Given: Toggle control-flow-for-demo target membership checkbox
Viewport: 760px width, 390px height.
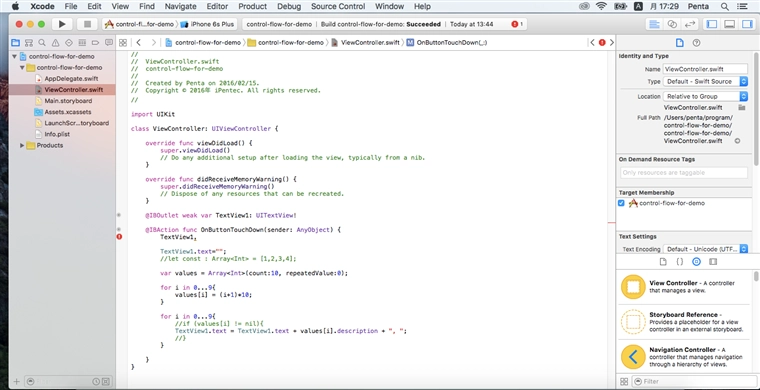Looking at the screenshot, I should [621, 203].
